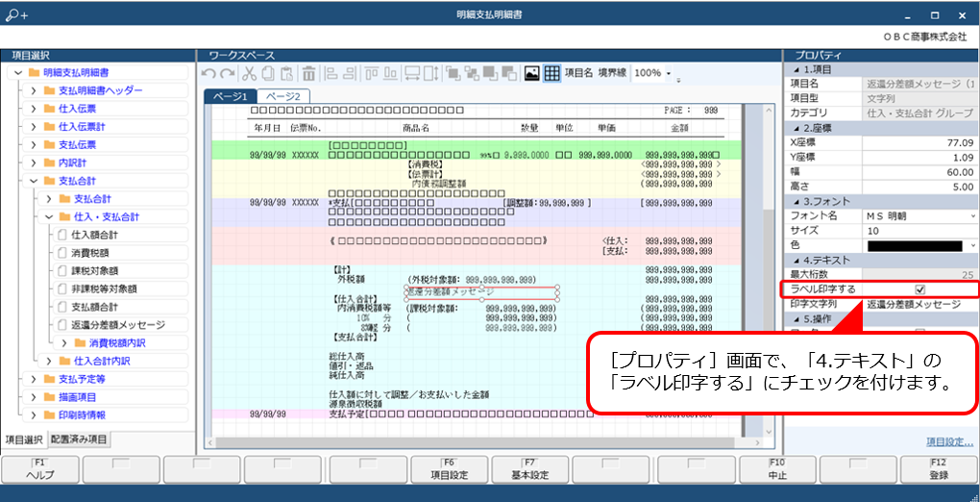The width and height of the screenshot is (980, 502).
Task: Click the toolbar overflow arrow beside zoom
Action: (x=678, y=80)
